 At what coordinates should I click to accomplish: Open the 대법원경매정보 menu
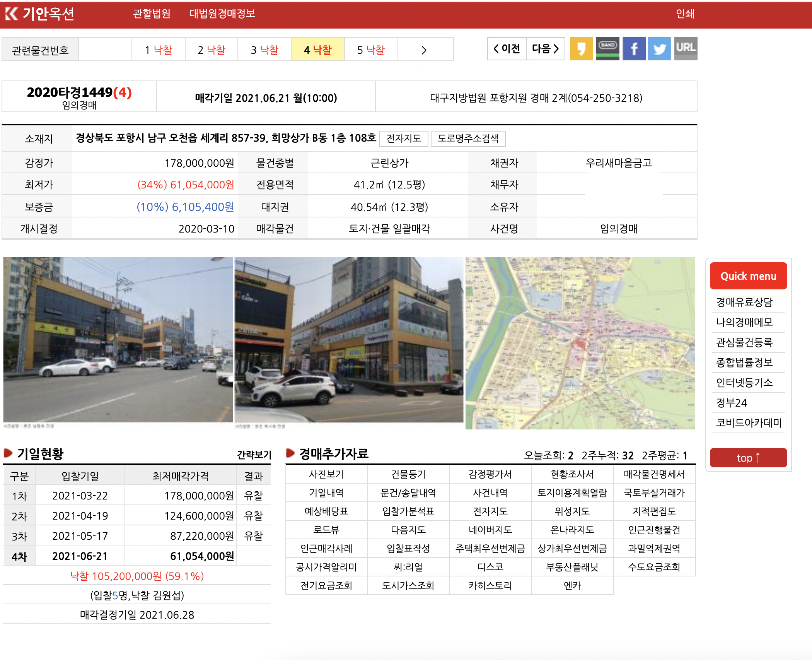click(x=222, y=14)
